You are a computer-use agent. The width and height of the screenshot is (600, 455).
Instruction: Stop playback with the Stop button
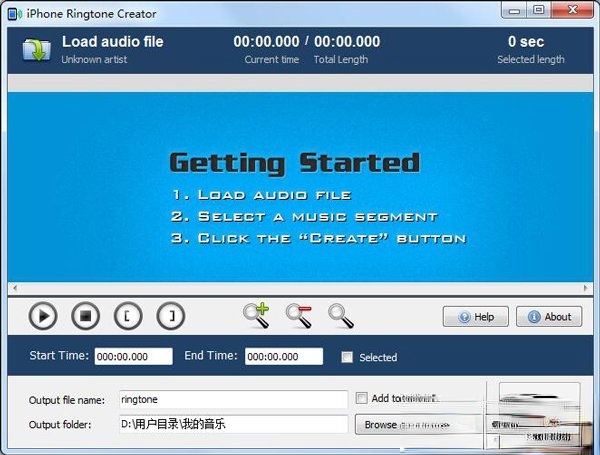point(85,316)
